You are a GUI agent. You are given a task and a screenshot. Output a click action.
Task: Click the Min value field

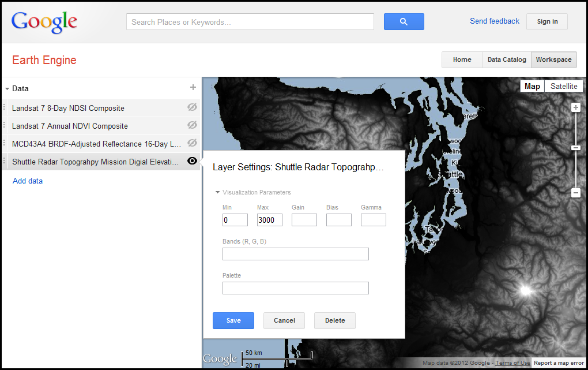pyautogui.click(x=235, y=220)
